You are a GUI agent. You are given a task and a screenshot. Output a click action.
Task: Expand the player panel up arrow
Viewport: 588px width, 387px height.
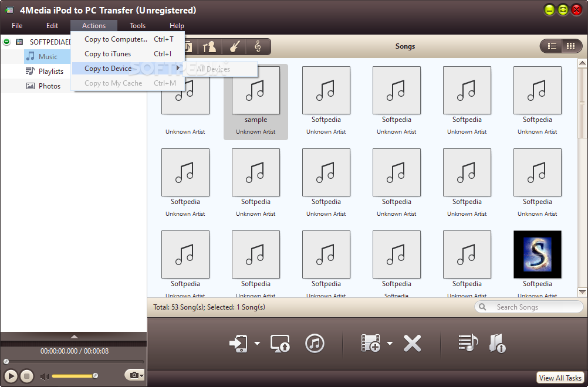(x=75, y=337)
